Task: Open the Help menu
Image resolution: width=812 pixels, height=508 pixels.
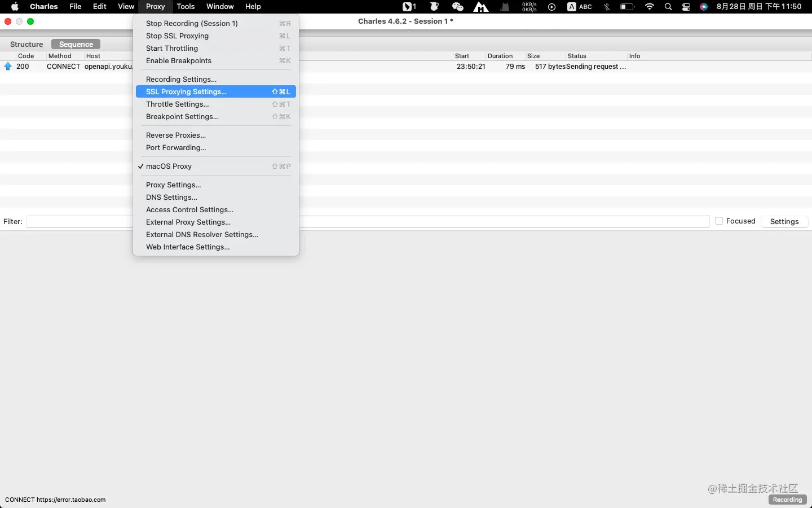Action: [253, 7]
